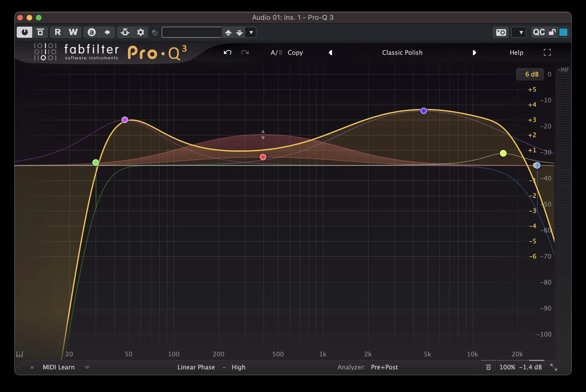Toggle the plugin power bypass button

pyautogui.click(x=24, y=32)
